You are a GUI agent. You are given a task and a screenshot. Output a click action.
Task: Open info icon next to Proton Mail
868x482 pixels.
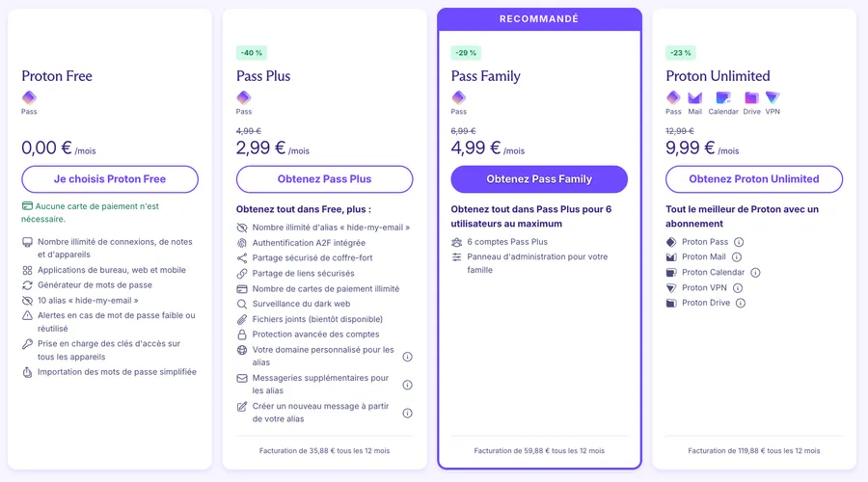click(x=736, y=256)
